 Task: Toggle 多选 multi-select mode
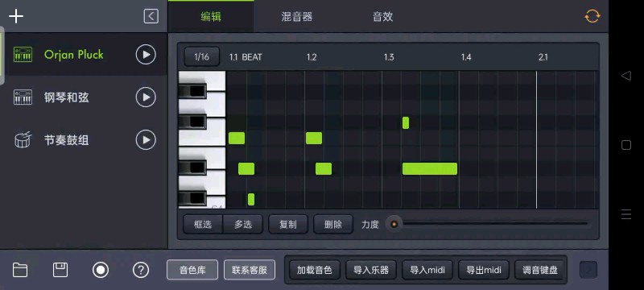point(243,224)
